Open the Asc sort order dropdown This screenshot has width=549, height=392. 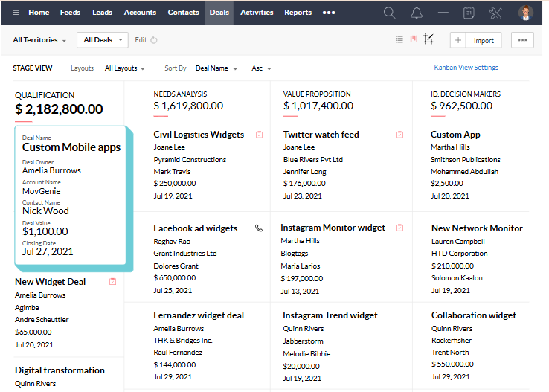[261, 68]
